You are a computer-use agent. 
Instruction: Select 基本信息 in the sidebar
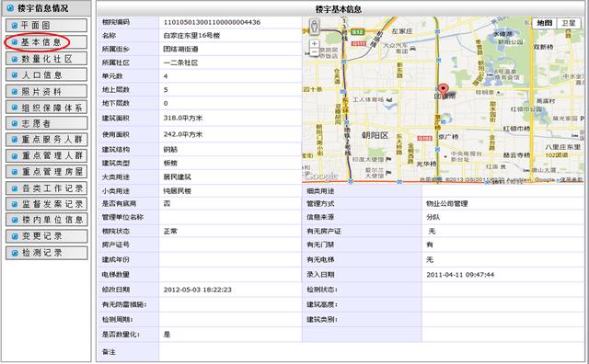pyautogui.click(x=46, y=42)
